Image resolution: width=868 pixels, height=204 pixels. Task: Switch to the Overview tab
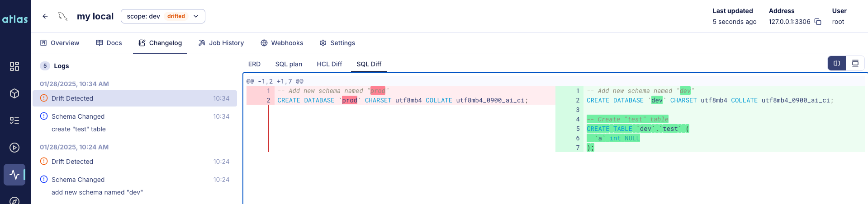click(x=60, y=43)
